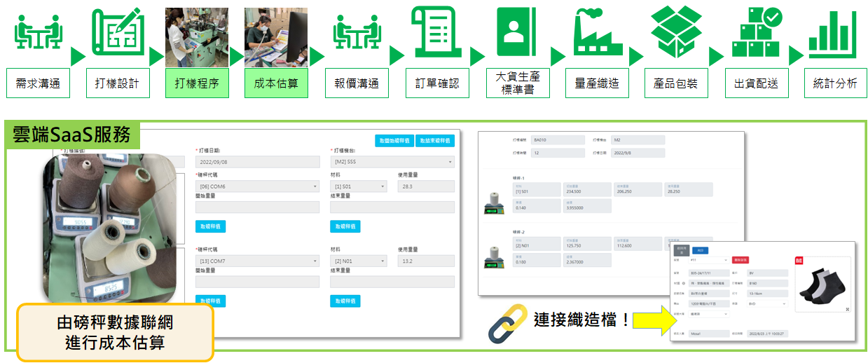Click the red BVD logo icon
Viewport: 868px width, 363px height.
click(x=799, y=261)
